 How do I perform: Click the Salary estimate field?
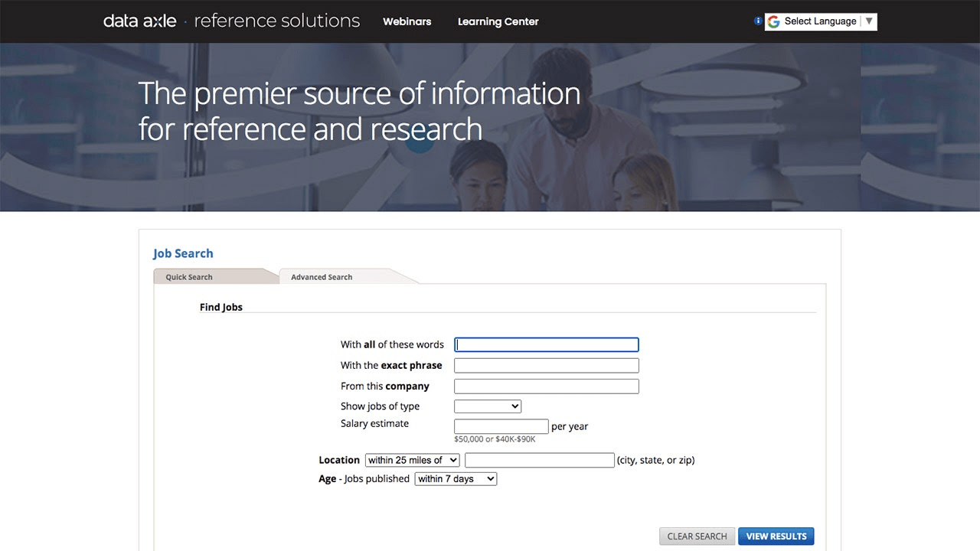pyautogui.click(x=501, y=426)
